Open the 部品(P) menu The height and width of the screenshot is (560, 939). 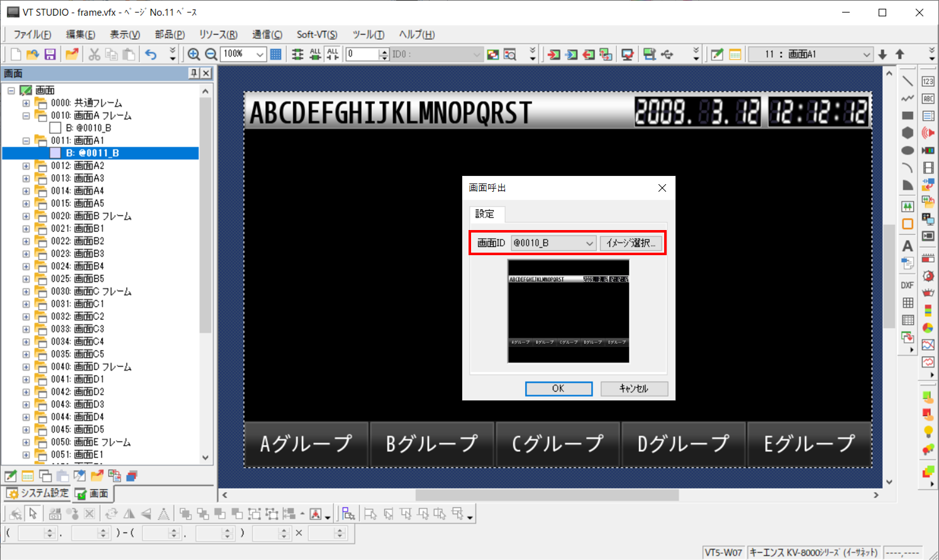(x=170, y=35)
